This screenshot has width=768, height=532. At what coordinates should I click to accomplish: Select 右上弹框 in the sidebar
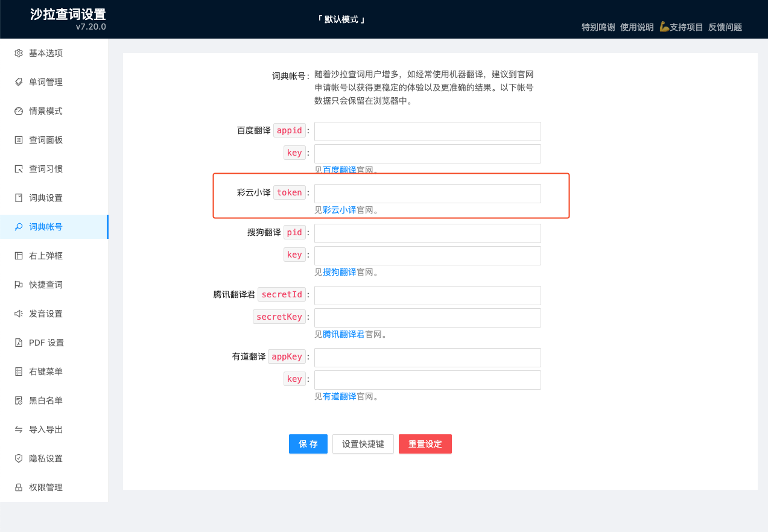pos(54,256)
